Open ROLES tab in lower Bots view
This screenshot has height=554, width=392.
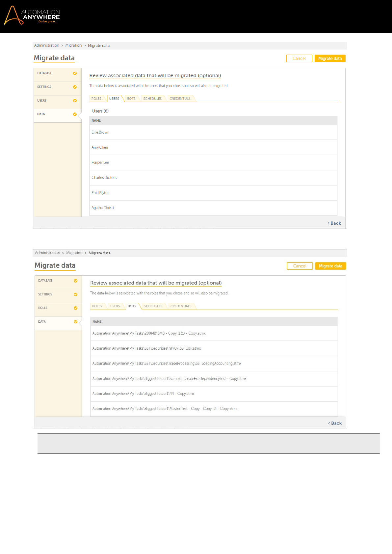(97, 306)
